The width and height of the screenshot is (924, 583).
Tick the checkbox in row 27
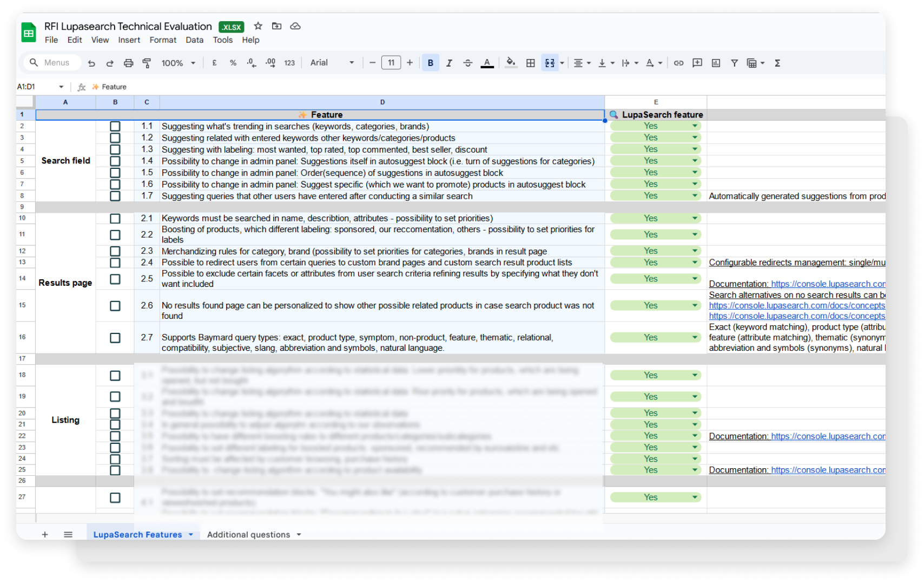click(115, 497)
